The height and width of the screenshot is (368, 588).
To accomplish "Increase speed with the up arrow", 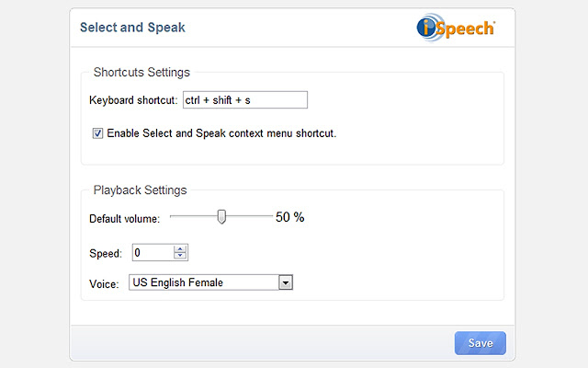I will pos(180,248).
